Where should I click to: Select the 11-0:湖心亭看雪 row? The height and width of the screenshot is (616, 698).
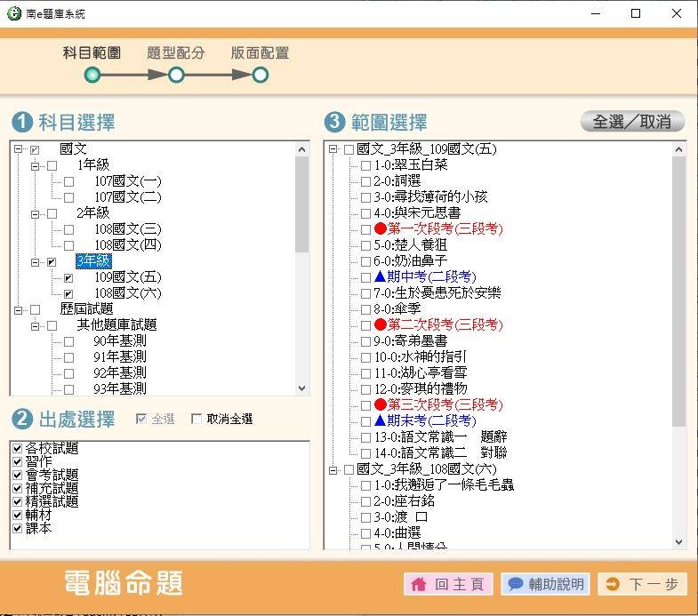421,373
